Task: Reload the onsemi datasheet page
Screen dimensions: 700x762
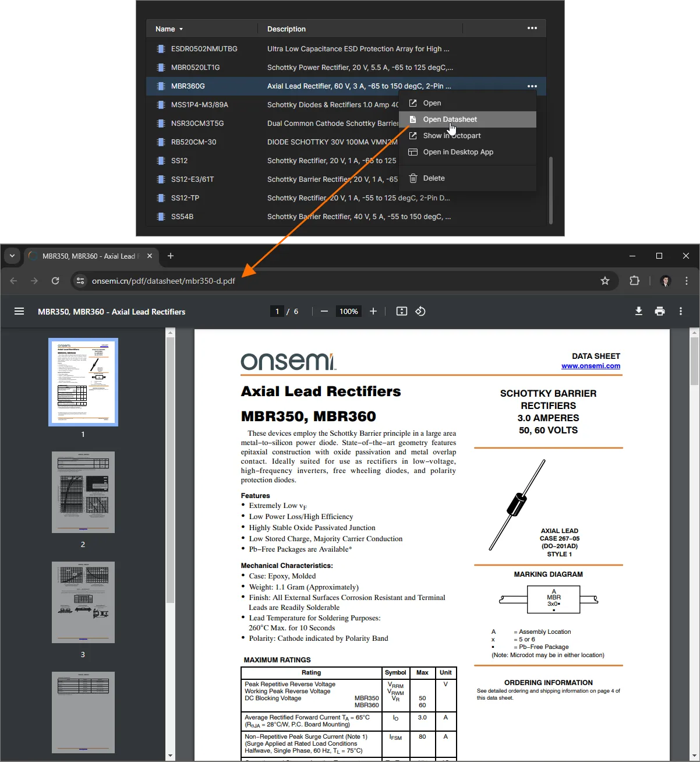Action: [x=55, y=281]
